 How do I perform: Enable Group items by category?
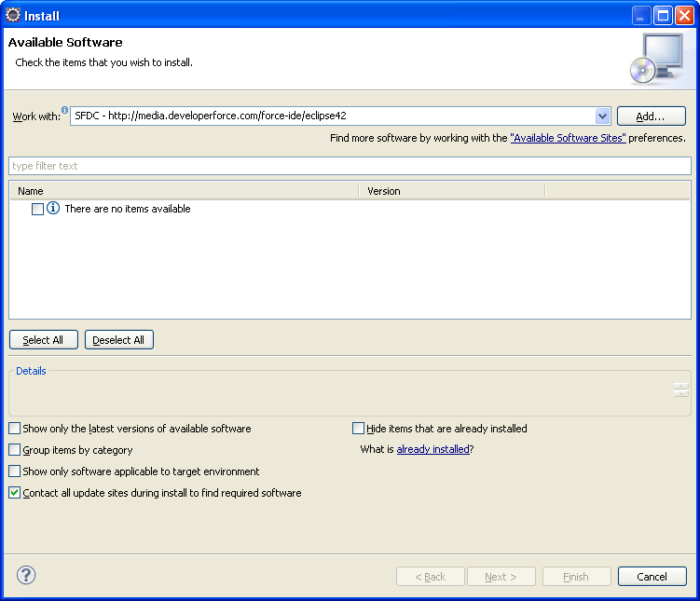click(15, 450)
